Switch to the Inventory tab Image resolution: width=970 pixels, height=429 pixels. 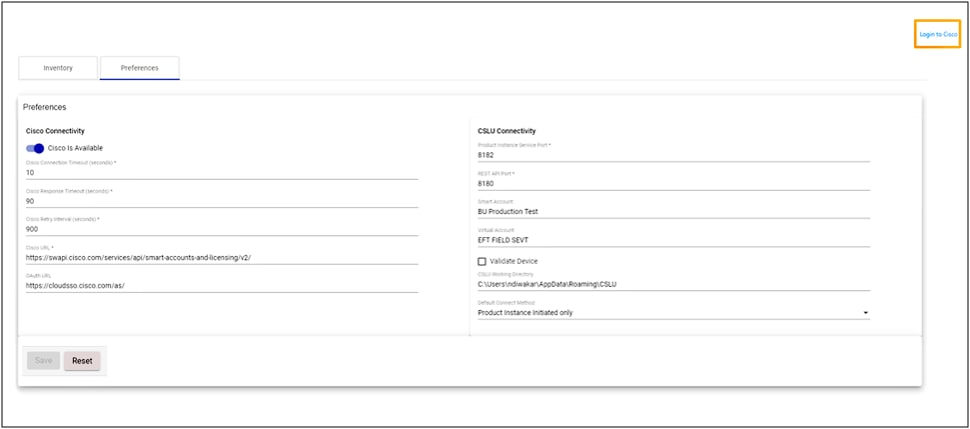[x=58, y=68]
